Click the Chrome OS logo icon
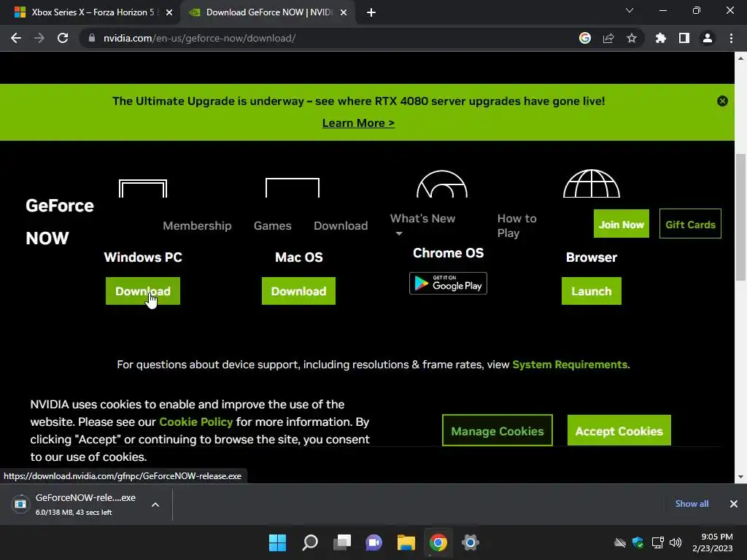Viewport: 747px width, 560px height. click(442, 184)
